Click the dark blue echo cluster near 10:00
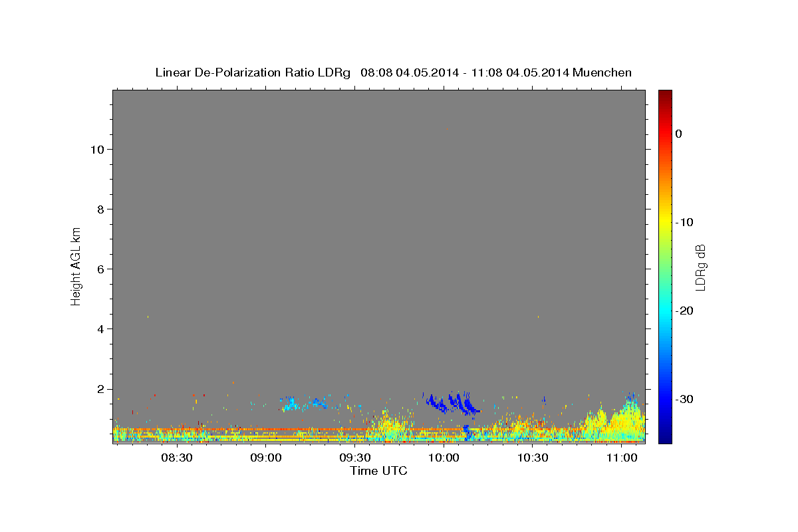798x532 pixels. pyautogui.click(x=452, y=403)
